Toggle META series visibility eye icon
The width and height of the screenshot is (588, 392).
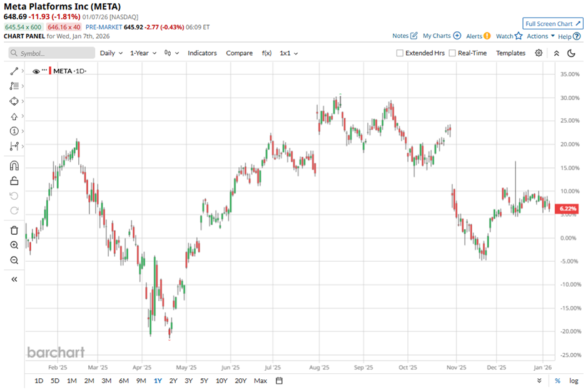(x=36, y=71)
